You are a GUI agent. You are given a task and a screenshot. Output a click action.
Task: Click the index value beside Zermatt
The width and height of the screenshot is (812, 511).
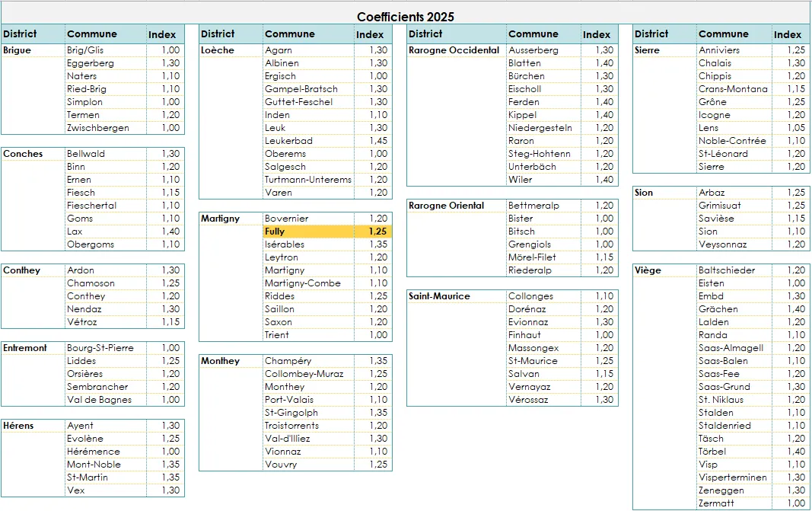coord(795,503)
